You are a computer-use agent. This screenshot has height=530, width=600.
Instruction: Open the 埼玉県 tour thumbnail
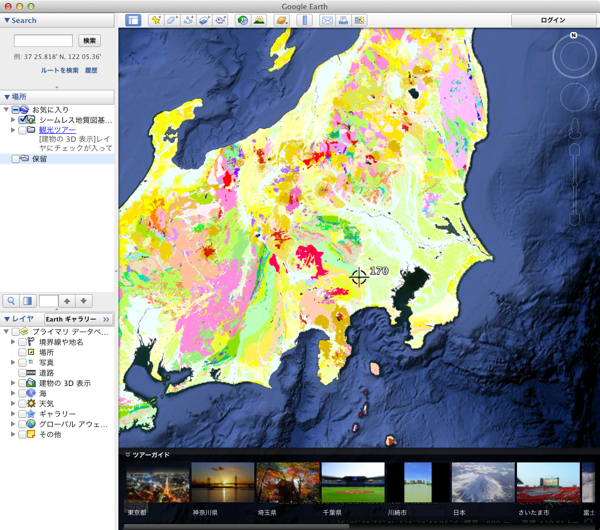[x=288, y=482]
